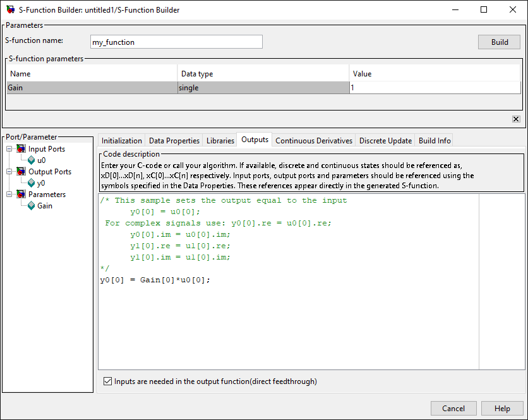
Task: Click the Parameters folder icon in tree
Action: (x=21, y=195)
